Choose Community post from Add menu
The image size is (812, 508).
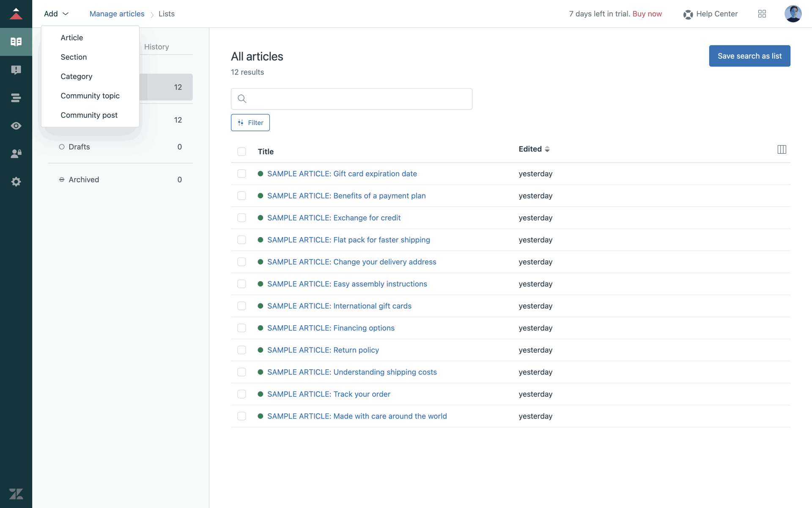(x=90, y=115)
